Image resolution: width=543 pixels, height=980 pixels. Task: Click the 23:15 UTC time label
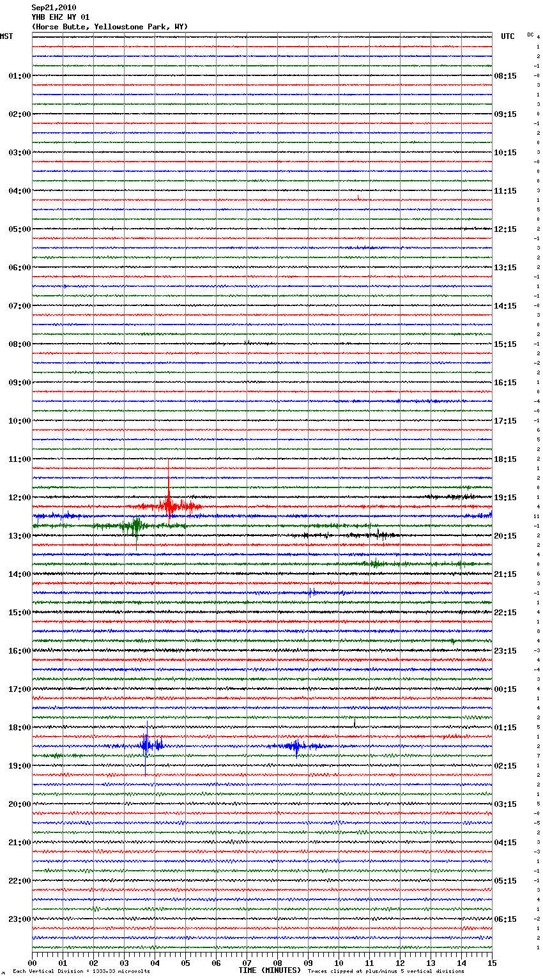click(505, 651)
